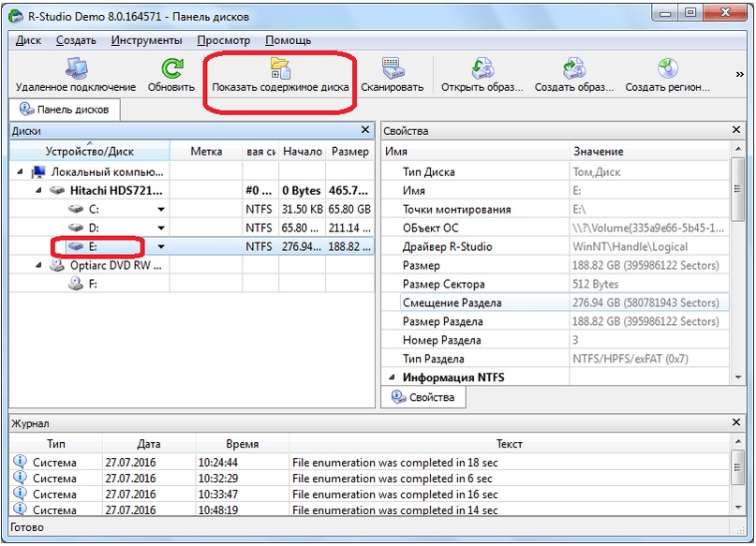The width and height of the screenshot is (756, 546).
Task: Select drive C: icon in tree
Action: click(76, 209)
